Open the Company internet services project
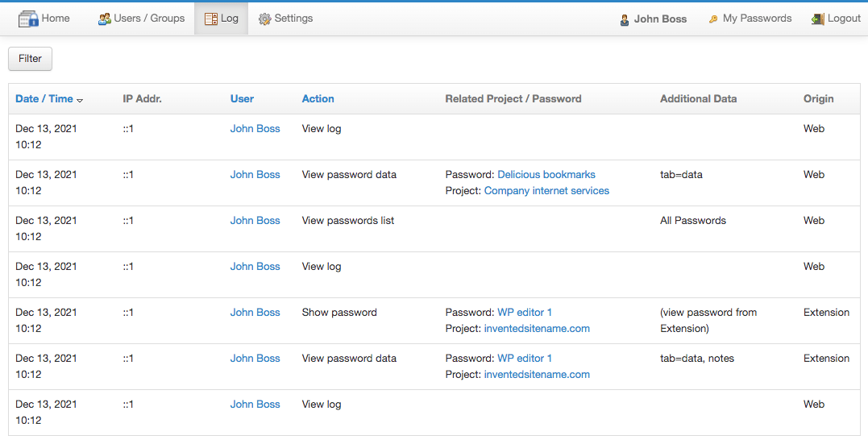The width and height of the screenshot is (868, 436). pos(546,191)
